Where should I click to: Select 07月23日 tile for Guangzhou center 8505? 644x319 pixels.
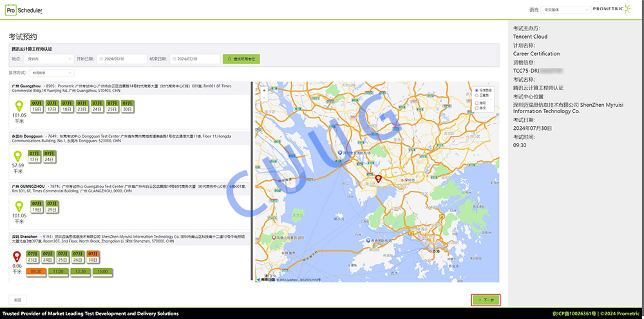(82, 106)
